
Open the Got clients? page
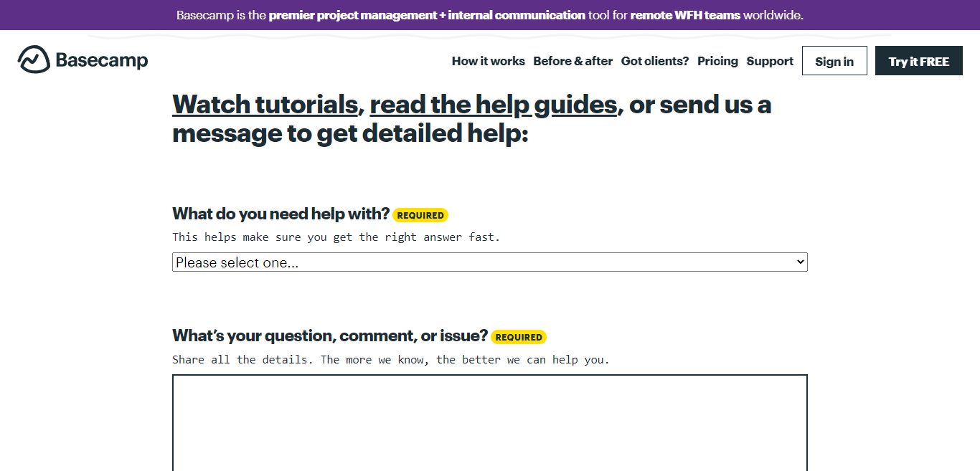tap(655, 61)
